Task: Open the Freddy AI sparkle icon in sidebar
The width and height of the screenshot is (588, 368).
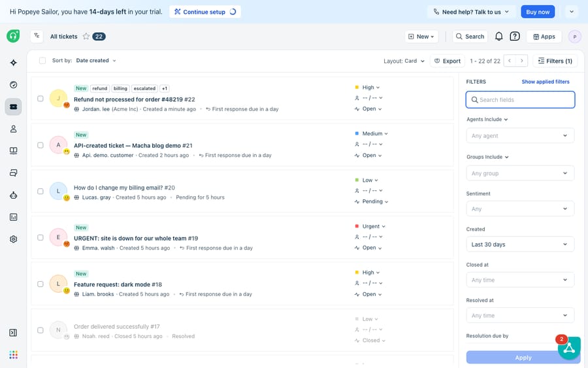Action: [14, 63]
